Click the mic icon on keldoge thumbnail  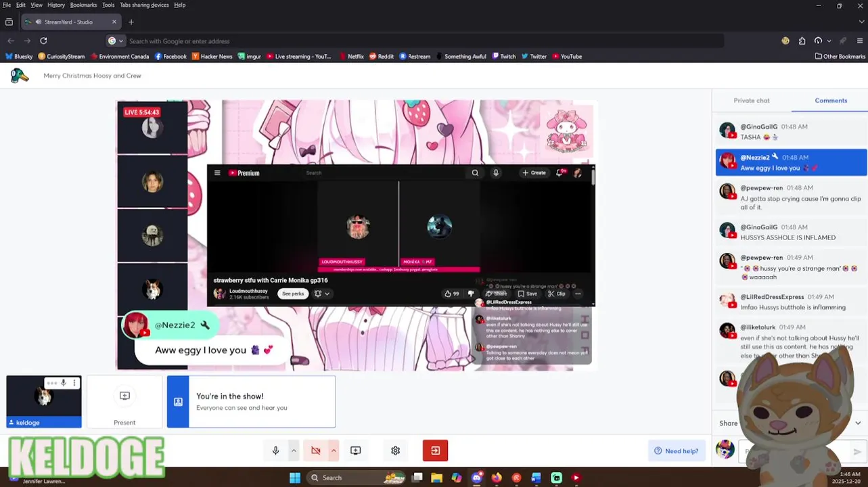tap(64, 384)
